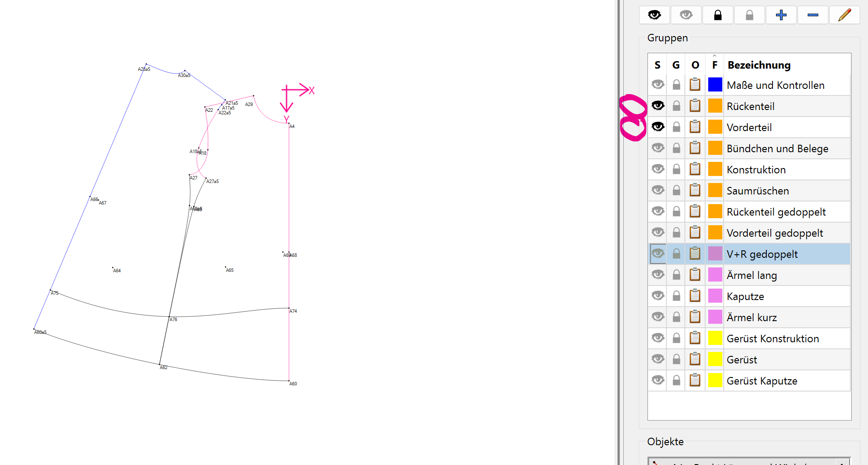Screen dimensions: 868x465
Task: Add a new group with the plus button
Action: (781, 15)
